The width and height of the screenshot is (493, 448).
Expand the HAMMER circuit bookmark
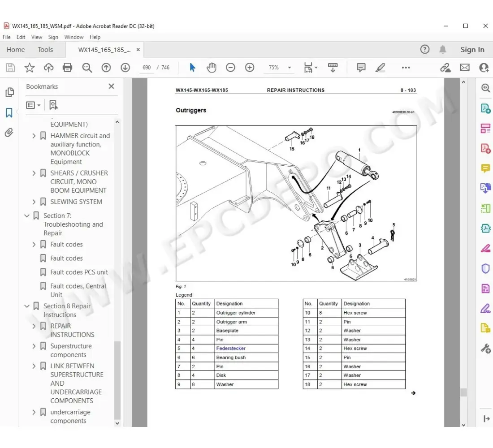coord(34,136)
